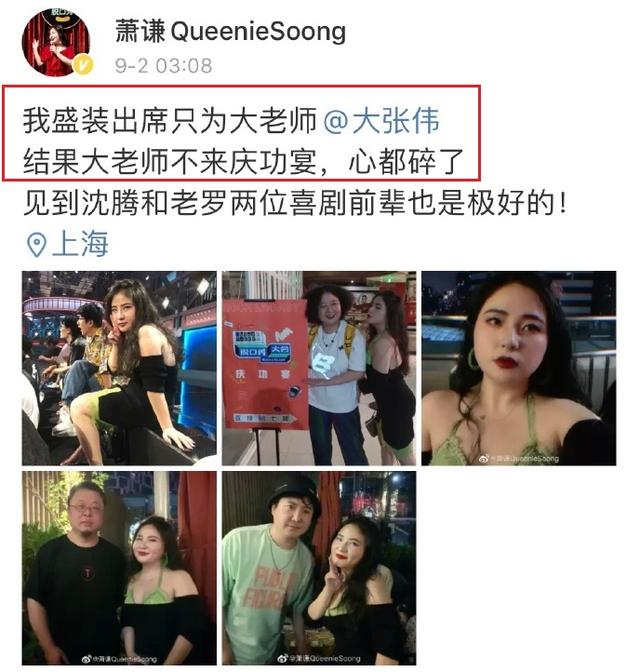Viewport: 640px width, 672px height.
Task: Tap the location pin icon
Action: coord(36,245)
